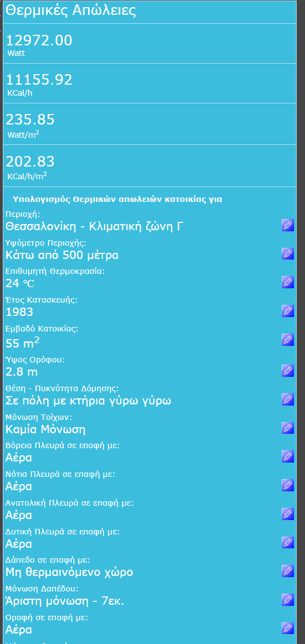This screenshot has height=644, width=305.
Task: Edit Δάπεδο σε επαφή με pencil icon
Action: pos(288,571)
